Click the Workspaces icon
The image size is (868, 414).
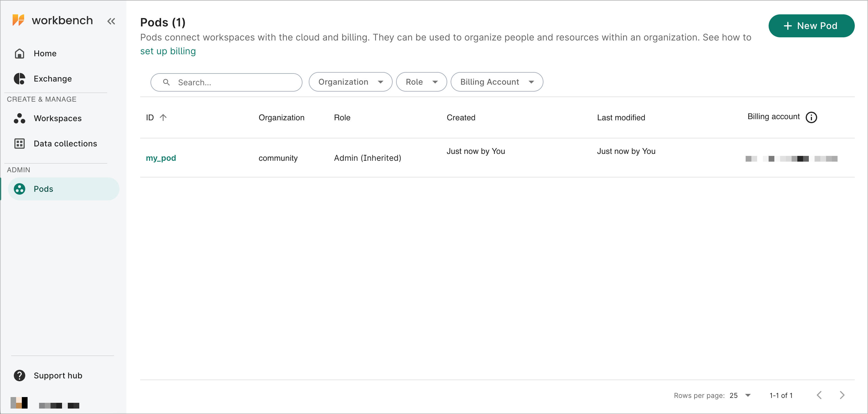[19, 118]
